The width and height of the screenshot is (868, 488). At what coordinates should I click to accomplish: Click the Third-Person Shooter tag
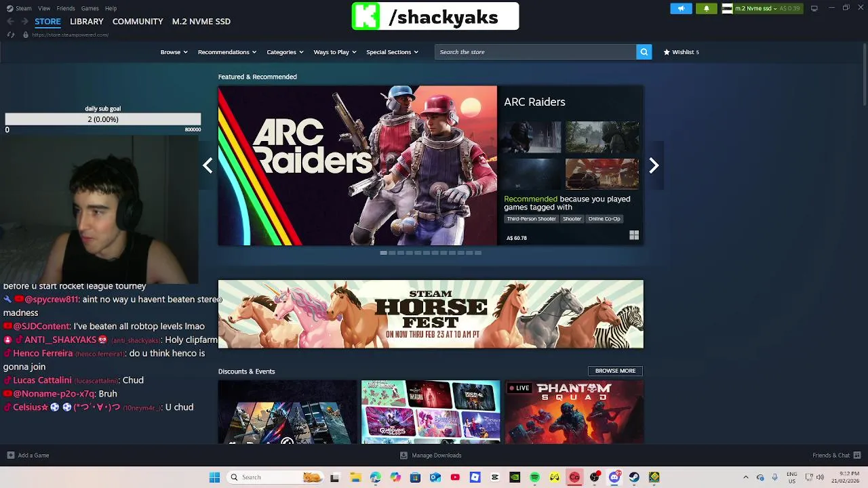[531, 219]
